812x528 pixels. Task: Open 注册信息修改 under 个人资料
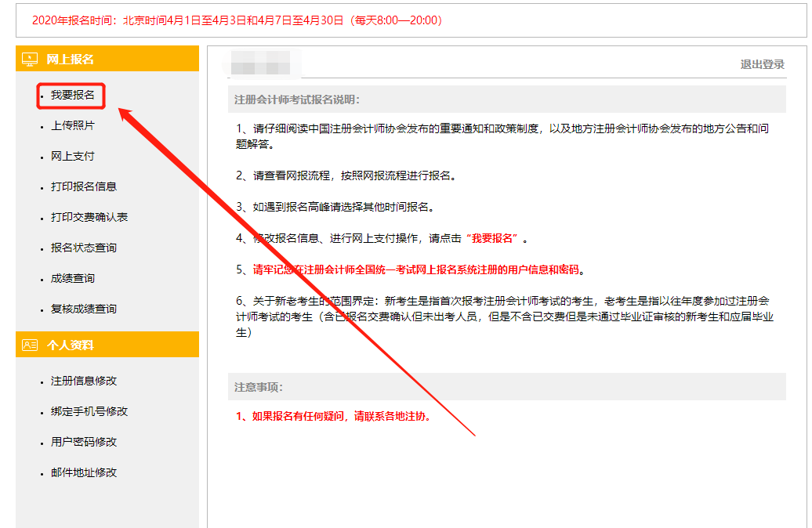tap(84, 381)
